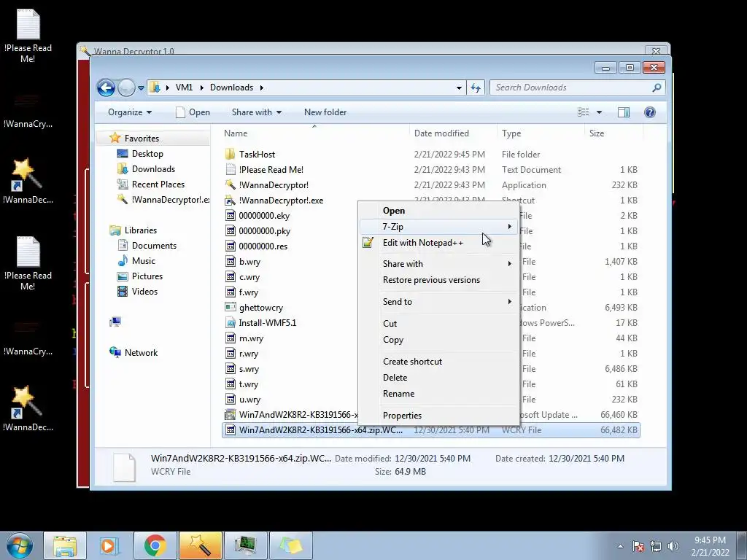Screen dimensions: 747x560
Task: Select the !Please Read Me! text file
Action: 271,169
